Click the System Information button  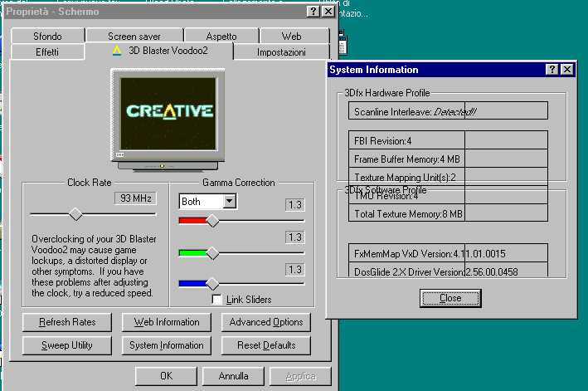tap(167, 345)
